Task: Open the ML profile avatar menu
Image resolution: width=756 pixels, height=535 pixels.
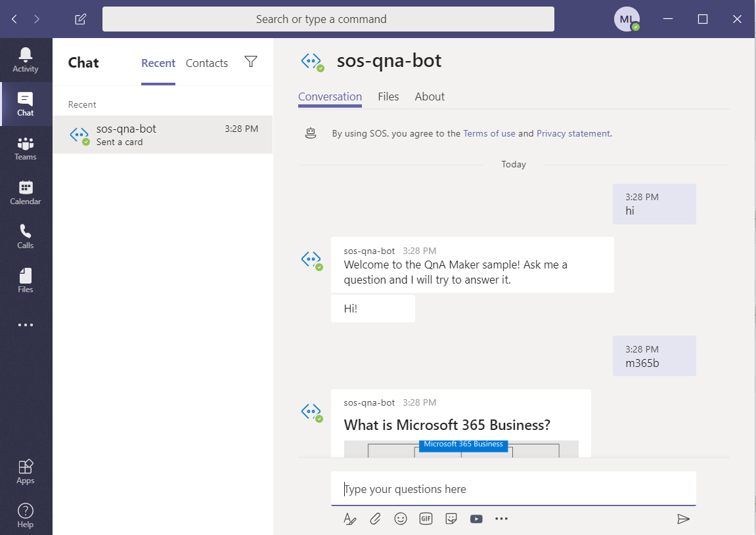Action: click(627, 19)
